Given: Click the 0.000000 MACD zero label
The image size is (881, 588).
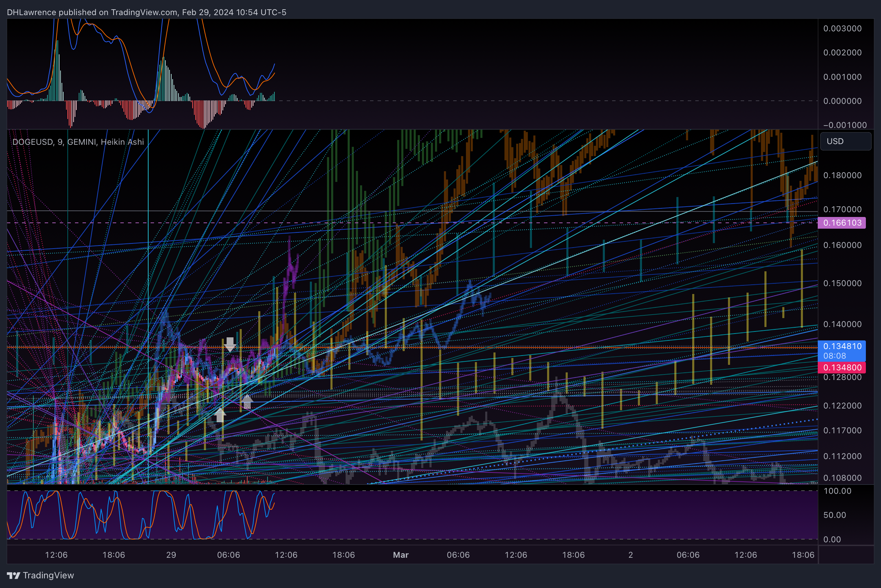Looking at the screenshot, I should click(842, 101).
